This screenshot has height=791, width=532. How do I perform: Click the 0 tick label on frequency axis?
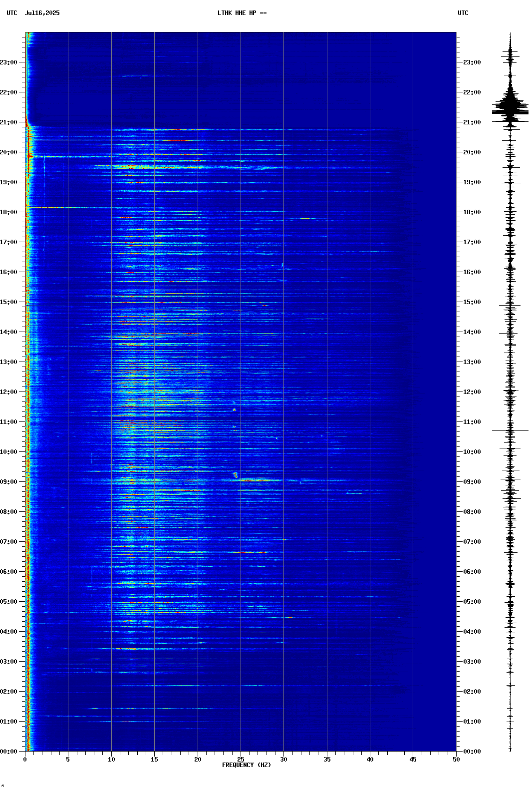pos(25,760)
